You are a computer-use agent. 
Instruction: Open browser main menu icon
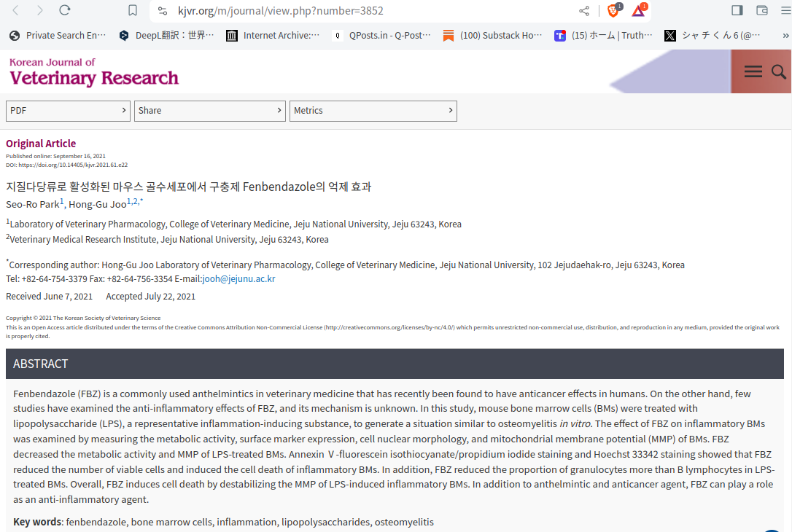pos(786,10)
